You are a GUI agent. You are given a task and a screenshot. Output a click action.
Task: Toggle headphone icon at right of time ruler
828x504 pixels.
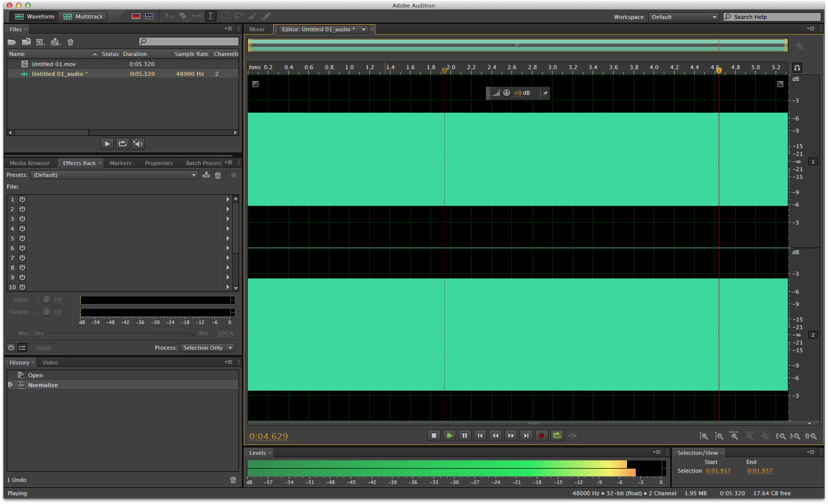(797, 68)
